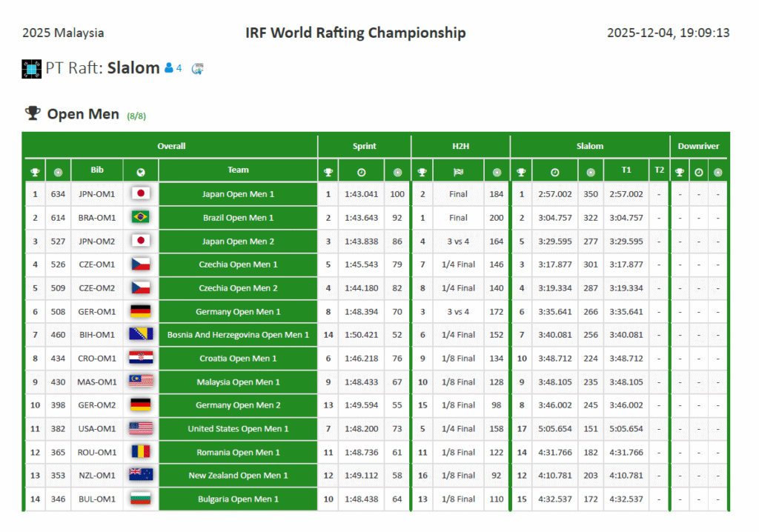Click the Bosnia And Herzegovina Open Men 1 team
The height and width of the screenshot is (532, 759).
point(238,335)
